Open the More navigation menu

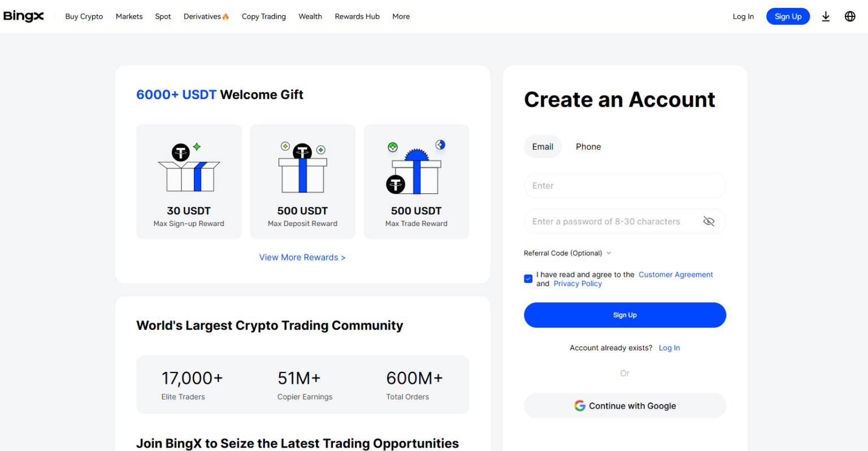401,16
